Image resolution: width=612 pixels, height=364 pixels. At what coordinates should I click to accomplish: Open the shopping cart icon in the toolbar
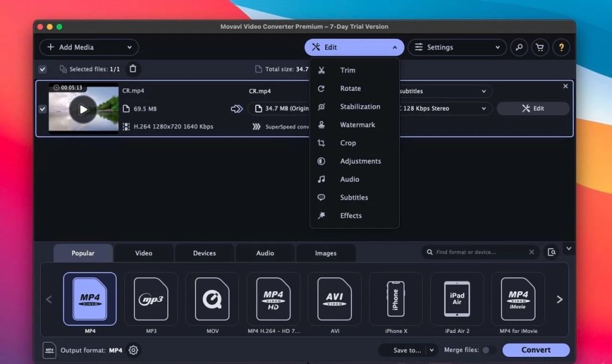540,47
